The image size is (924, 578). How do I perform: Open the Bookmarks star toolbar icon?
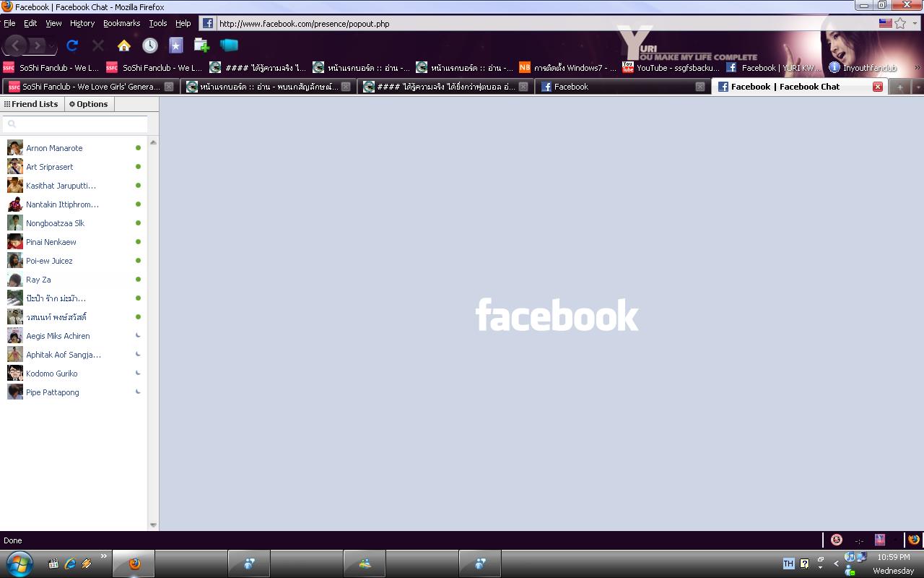click(176, 46)
